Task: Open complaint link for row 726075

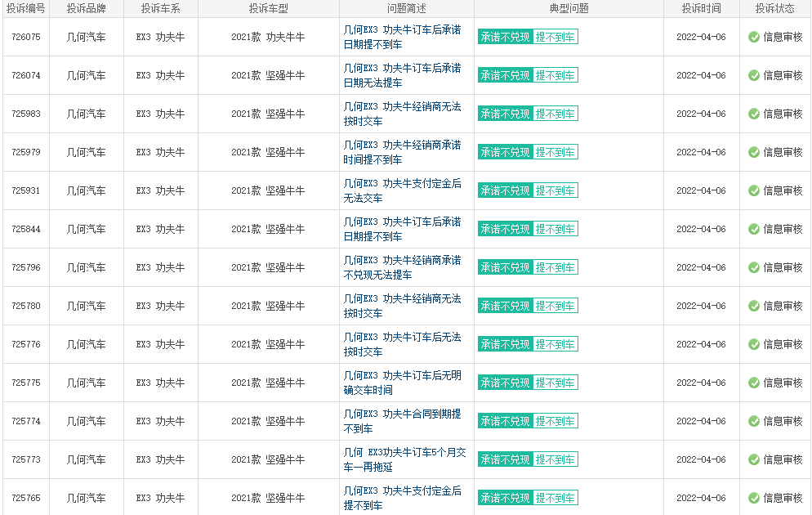Action: click(403, 37)
